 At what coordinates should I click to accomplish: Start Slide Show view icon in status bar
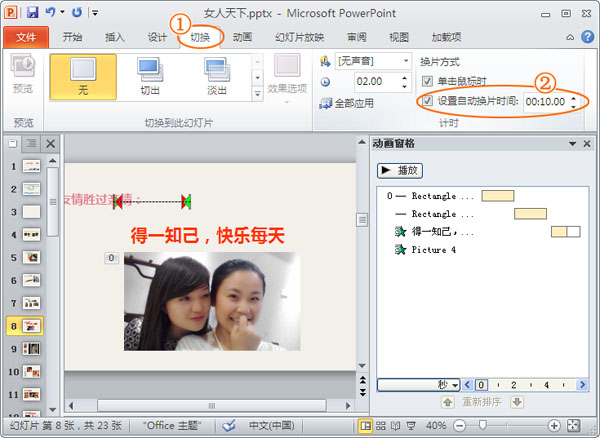[x=411, y=425]
